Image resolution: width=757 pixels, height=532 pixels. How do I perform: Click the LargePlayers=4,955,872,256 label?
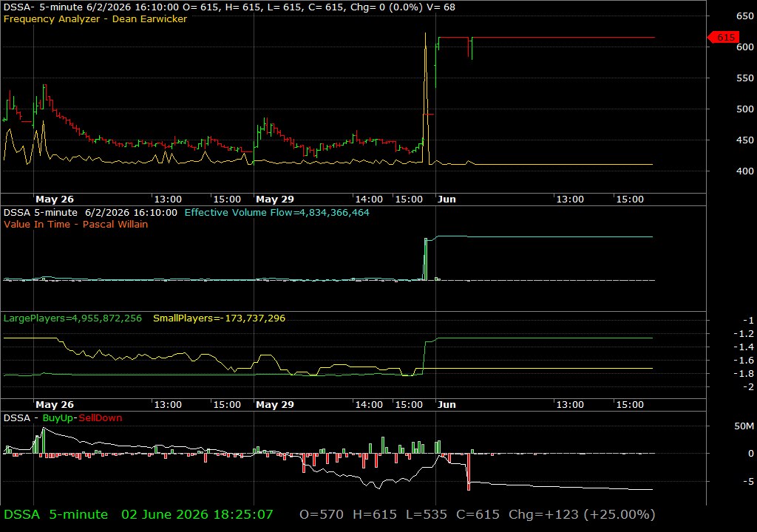[x=72, y=318]
